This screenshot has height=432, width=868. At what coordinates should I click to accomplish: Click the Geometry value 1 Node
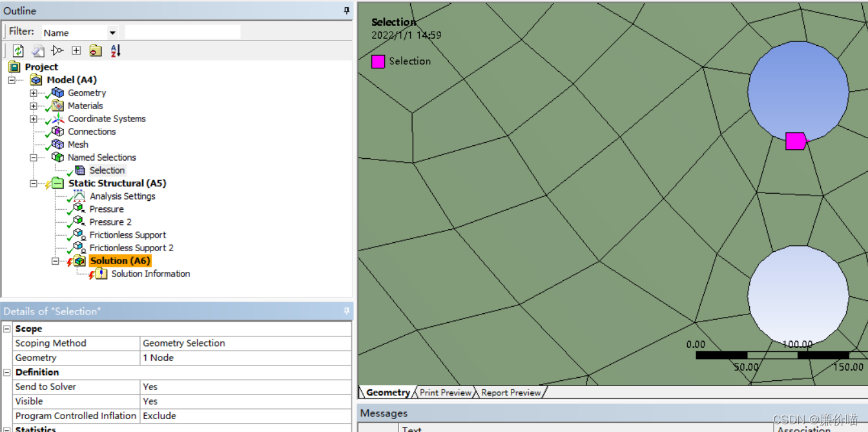[246, 358]
